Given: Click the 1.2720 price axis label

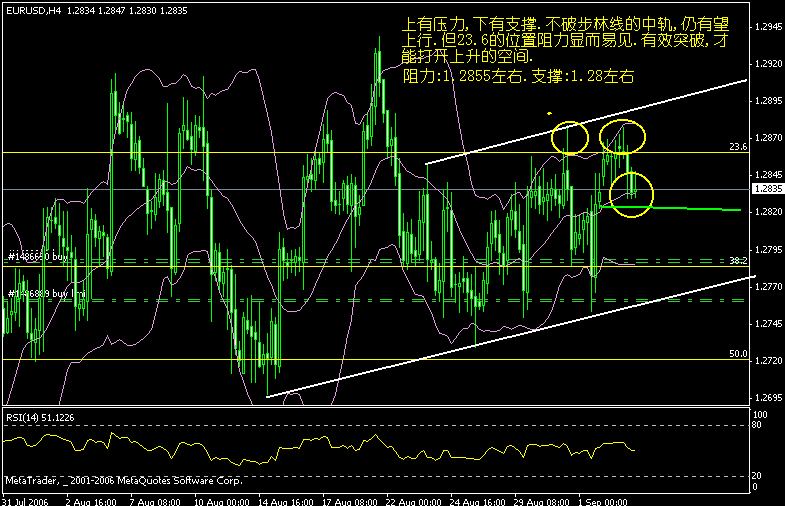Looking at the screenshot, I should 768,360.
